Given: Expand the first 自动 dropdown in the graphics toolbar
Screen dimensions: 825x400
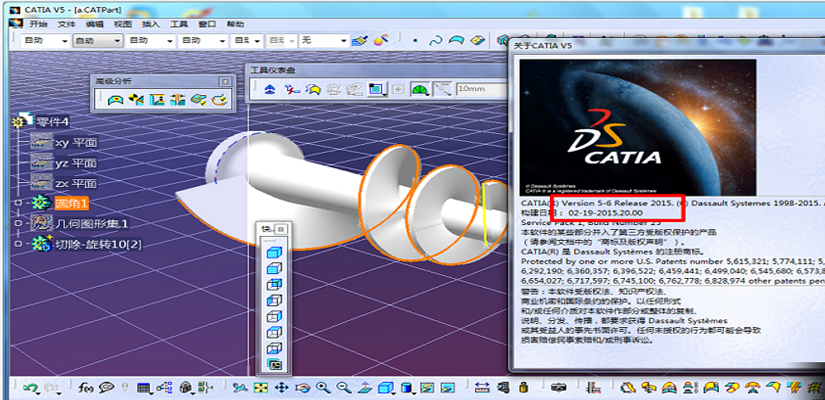Looking at the screenshot, I should (x=63, y=41).
